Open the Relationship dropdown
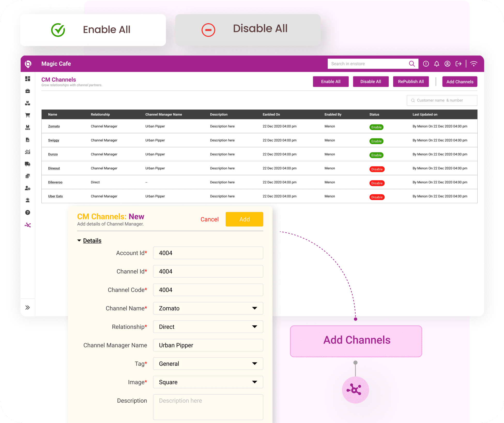This screenshot has width=504, height=423. [208, 327]
